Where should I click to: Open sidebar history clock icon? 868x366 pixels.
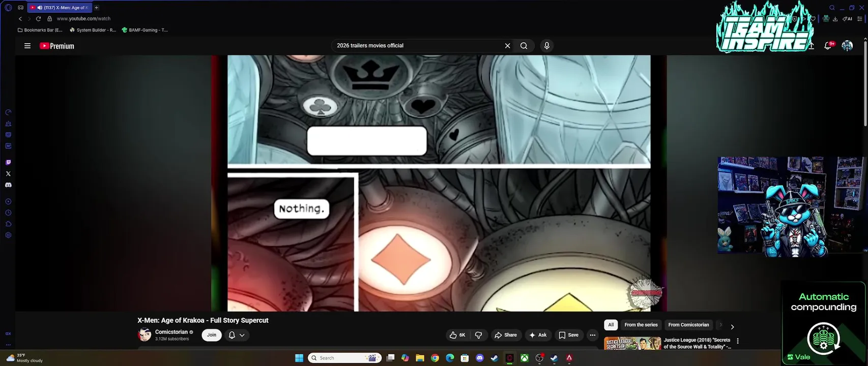[8, 213]
